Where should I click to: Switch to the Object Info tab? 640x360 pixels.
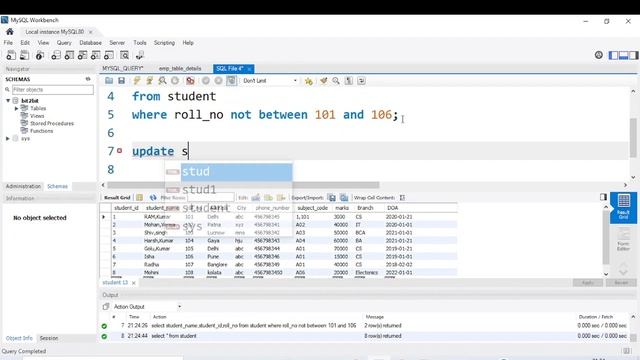19,338
